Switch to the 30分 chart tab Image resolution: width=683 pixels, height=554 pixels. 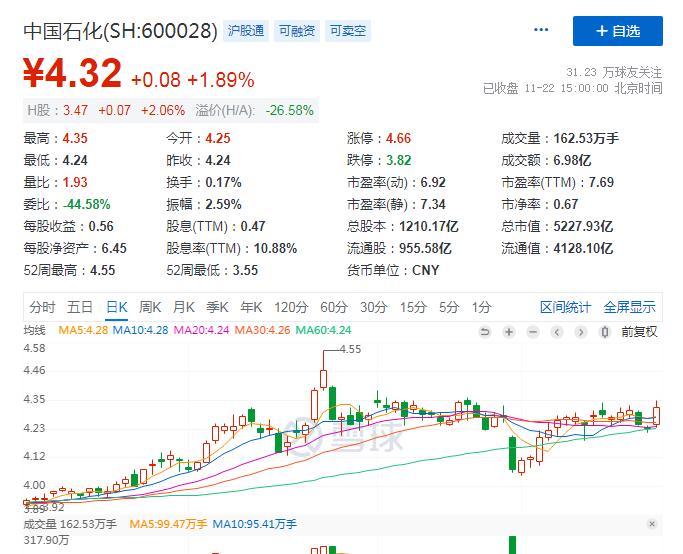[373, 307]
